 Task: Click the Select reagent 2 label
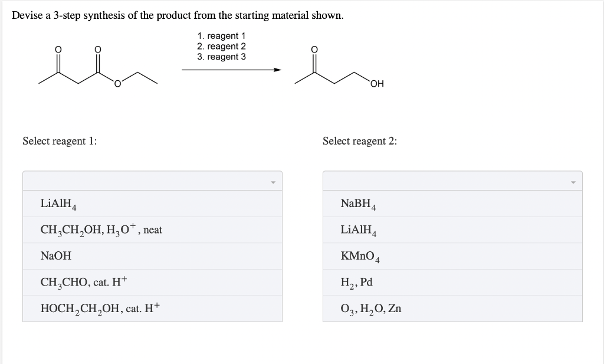click(360, 141)
